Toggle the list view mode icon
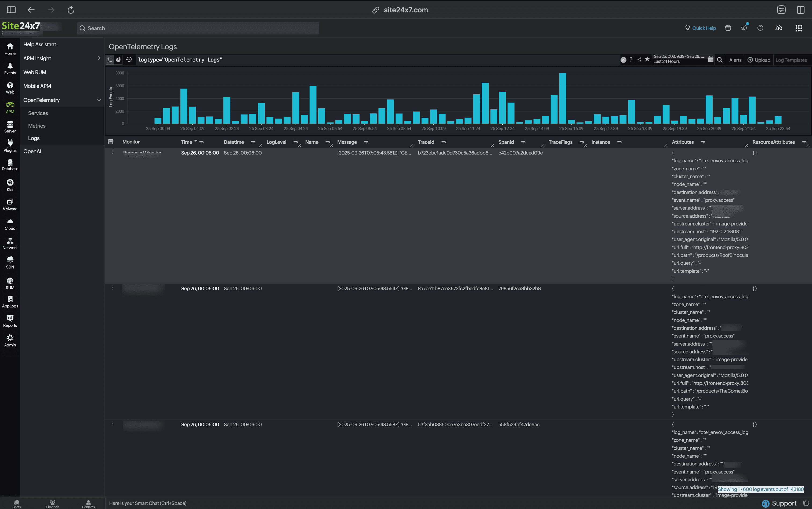 point(110,60)
